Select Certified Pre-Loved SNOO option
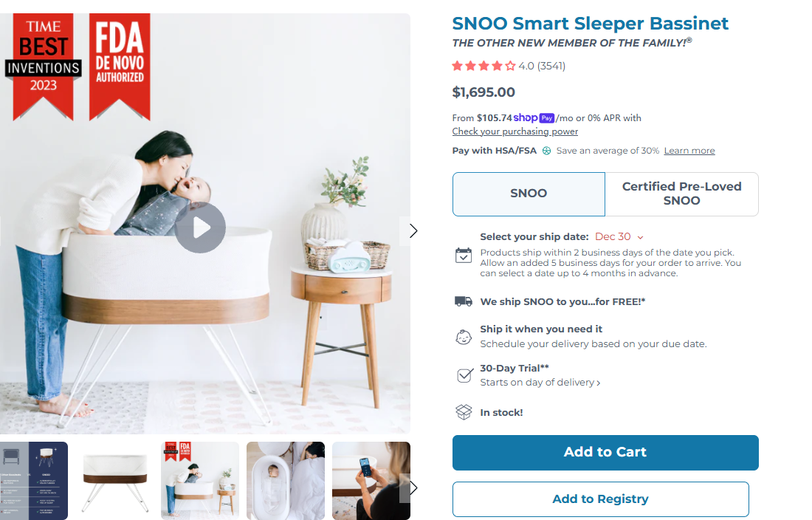The height and width of the screenshot is (520, 812). pos(681,194)
